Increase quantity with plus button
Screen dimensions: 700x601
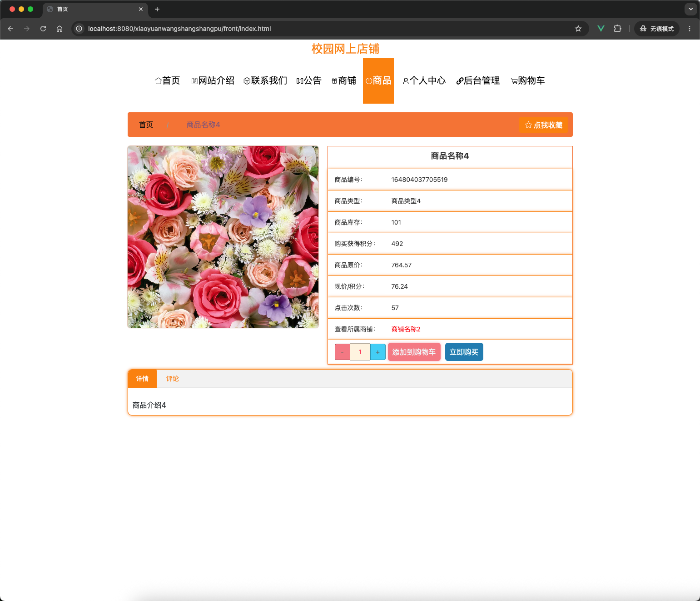[x=378, y=352]
